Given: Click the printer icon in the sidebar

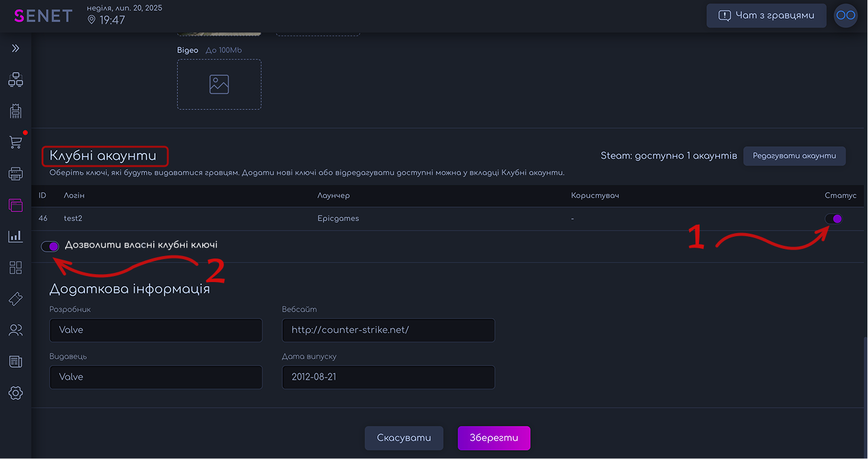Looking at the screenshot, I should click(15, 173).
